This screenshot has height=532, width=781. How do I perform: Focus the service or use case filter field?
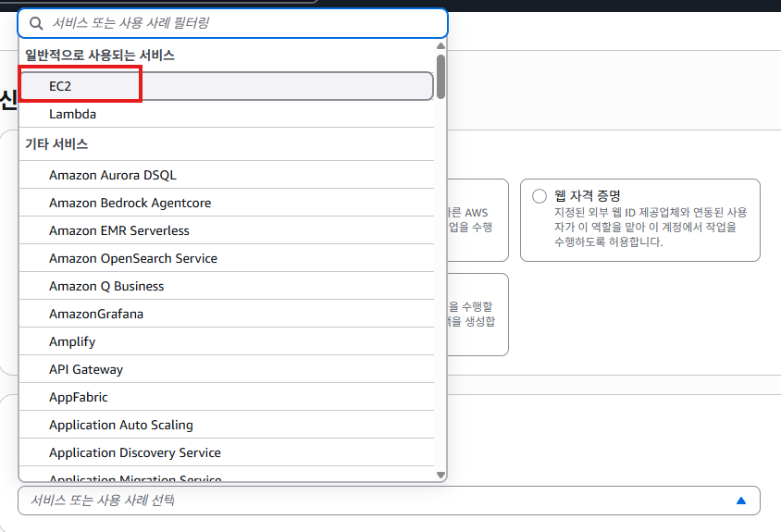tap(232, 23)
